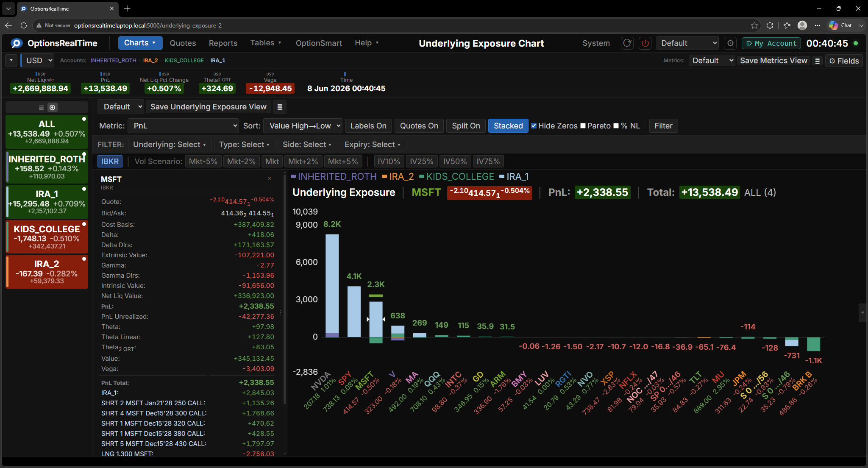Click the System link
The image size is (868, 468).
(x=596, y=43)
